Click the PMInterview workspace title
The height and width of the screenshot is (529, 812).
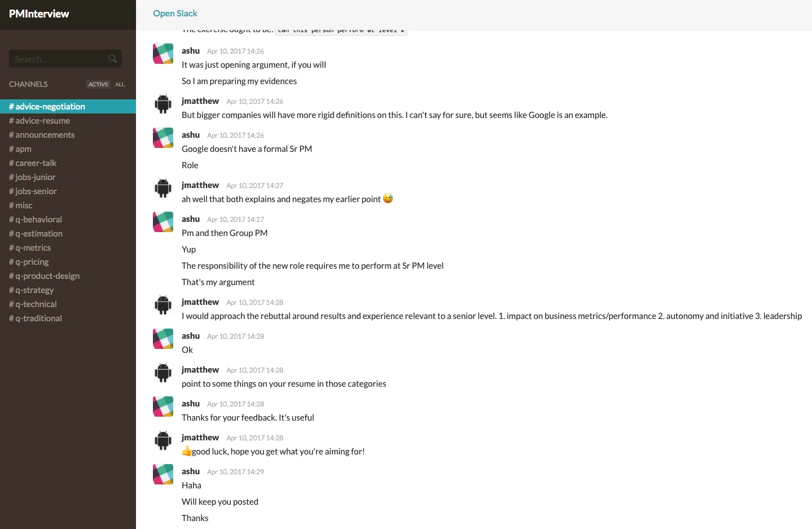click(x=39, y=14)
